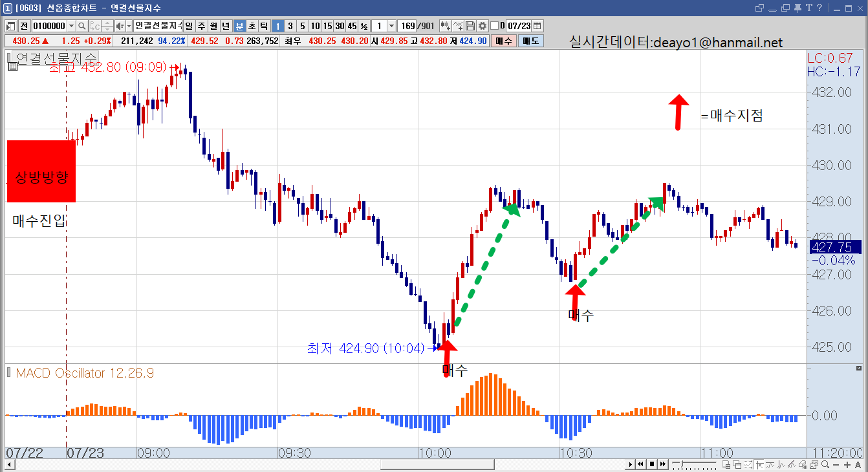Click the MACD Oscillator 12,26,9 label

pyautogui.click(x=85, y=373)
